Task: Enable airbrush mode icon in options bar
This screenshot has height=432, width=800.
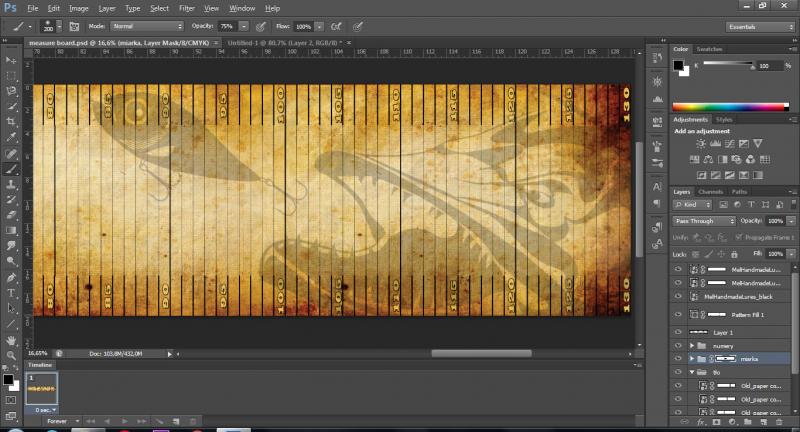Action: tap(337, 25)
